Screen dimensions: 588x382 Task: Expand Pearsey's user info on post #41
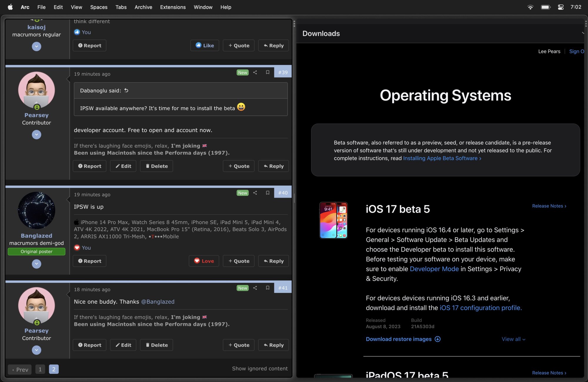(36, 350)
